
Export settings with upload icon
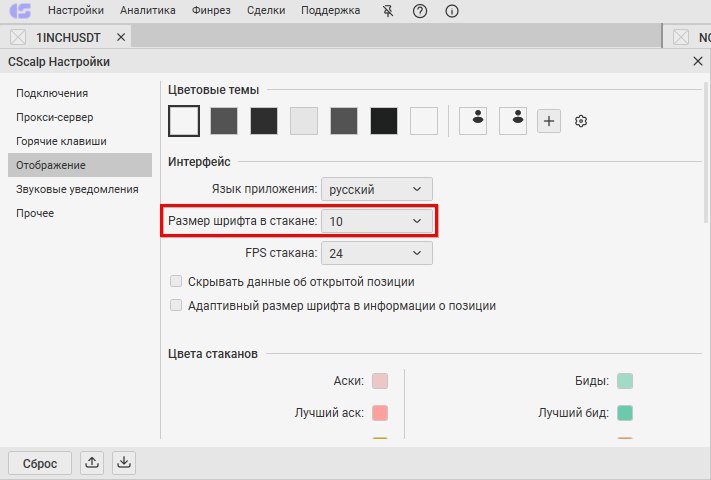(x=92, y=463)
